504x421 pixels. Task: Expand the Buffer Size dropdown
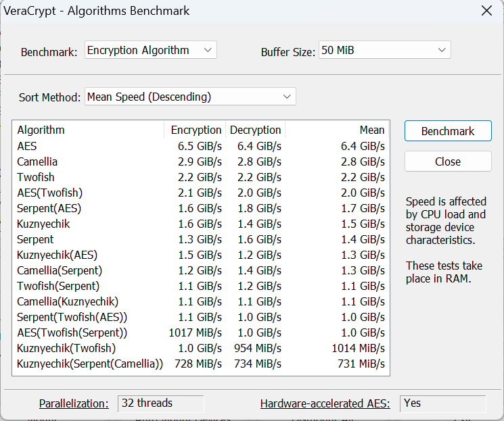384,51
